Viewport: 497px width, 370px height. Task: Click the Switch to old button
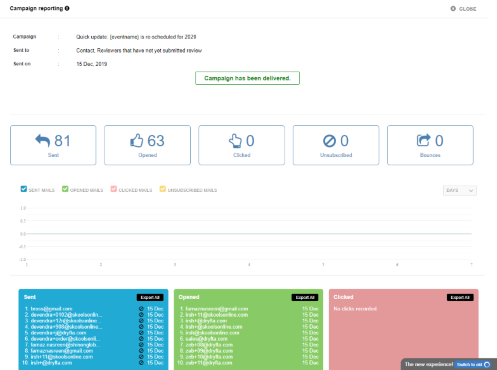(x=473, y=365)
